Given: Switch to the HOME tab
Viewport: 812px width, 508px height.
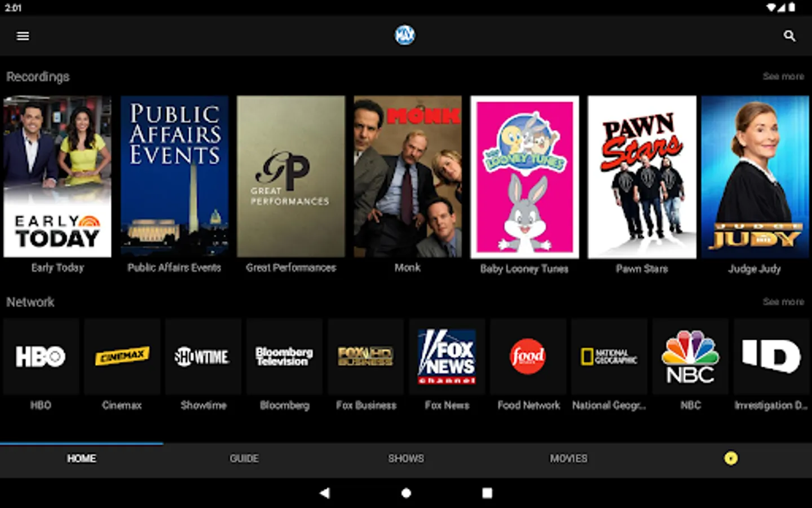Looking at the screenshot, I should [x=82, y=458].
